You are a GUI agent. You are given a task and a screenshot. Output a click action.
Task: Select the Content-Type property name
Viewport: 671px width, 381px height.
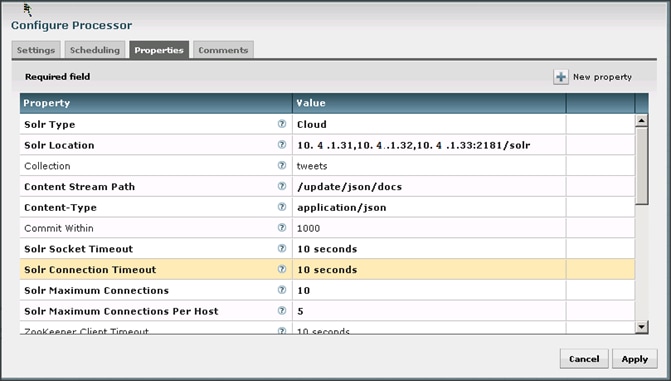[x=60, y=207]
